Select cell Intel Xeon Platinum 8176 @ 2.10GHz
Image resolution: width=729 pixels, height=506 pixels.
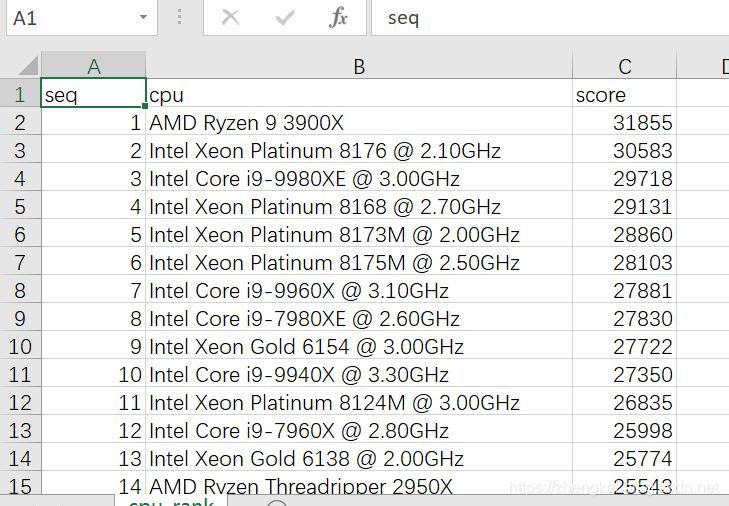click(x=359, y=149)
